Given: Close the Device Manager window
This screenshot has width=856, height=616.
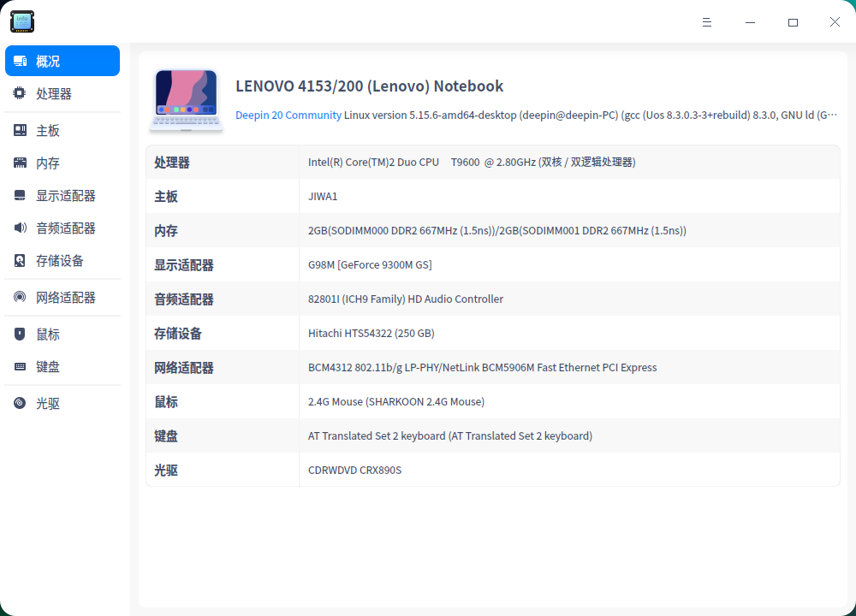Looking at the screenshot, I should [x=835, y=22].
